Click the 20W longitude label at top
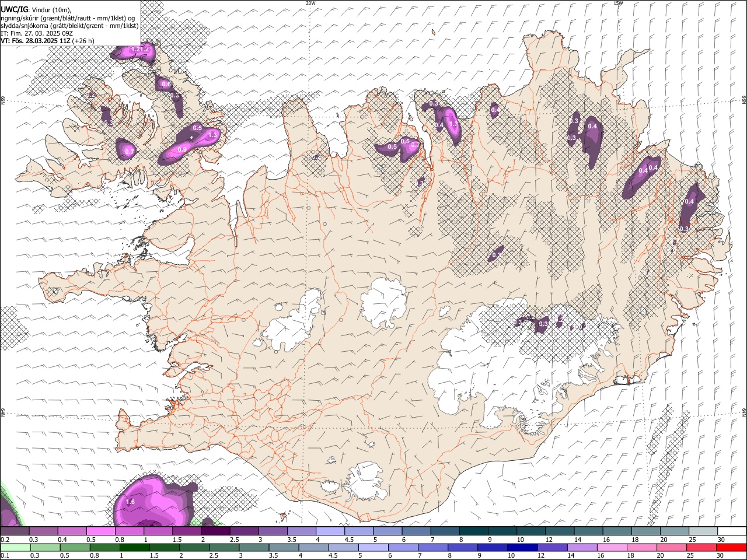747x560 pixels. click(x=310, y=3)
